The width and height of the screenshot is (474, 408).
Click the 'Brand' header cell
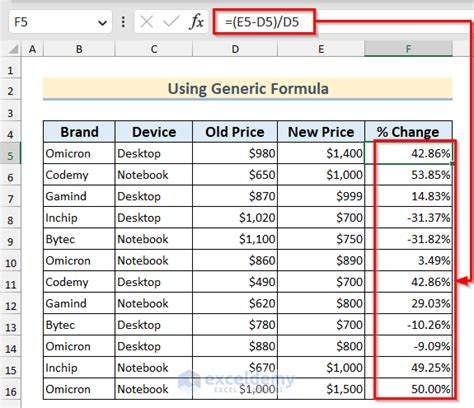(x=79, y=132)
